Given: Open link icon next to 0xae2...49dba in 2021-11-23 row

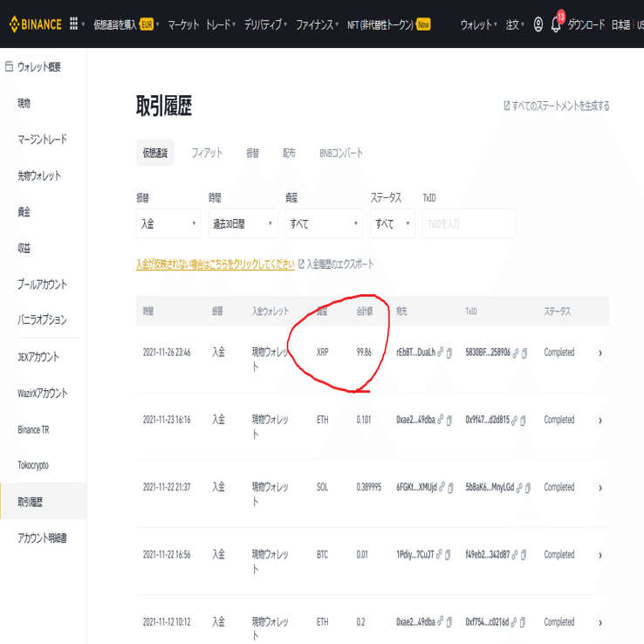Looking at the screenshot, I should pyautogui.click(x=441, y=420).
